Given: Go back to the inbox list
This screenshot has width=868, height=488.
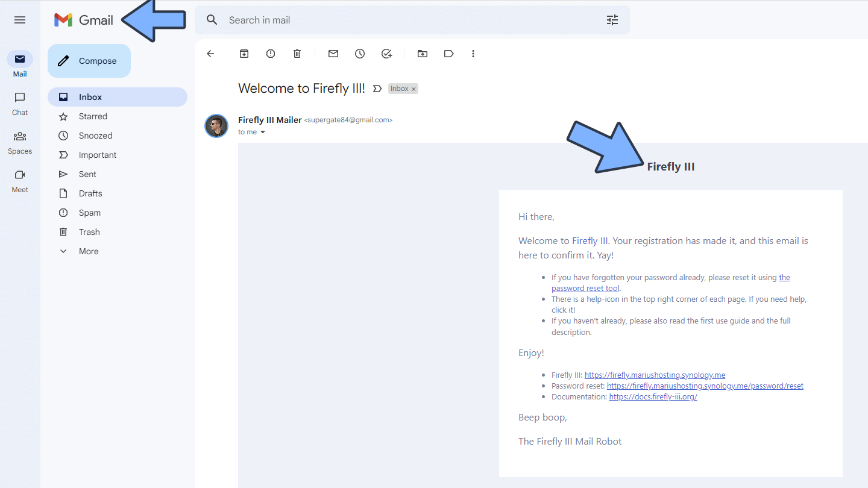Looking at the screenshot, I should [x=210, y=54].
